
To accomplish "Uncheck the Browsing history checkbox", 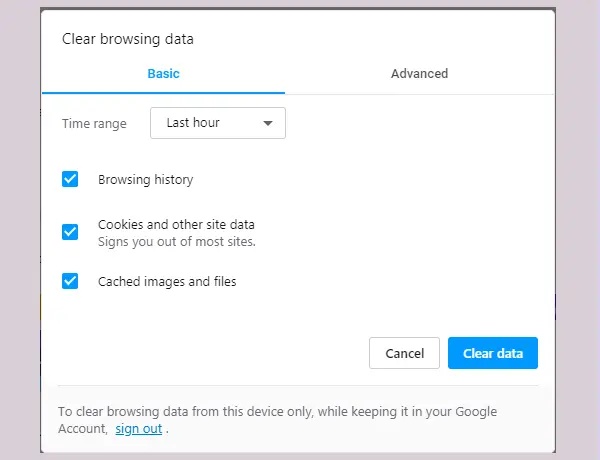I will pyautogui.click(x=70, y=179).
